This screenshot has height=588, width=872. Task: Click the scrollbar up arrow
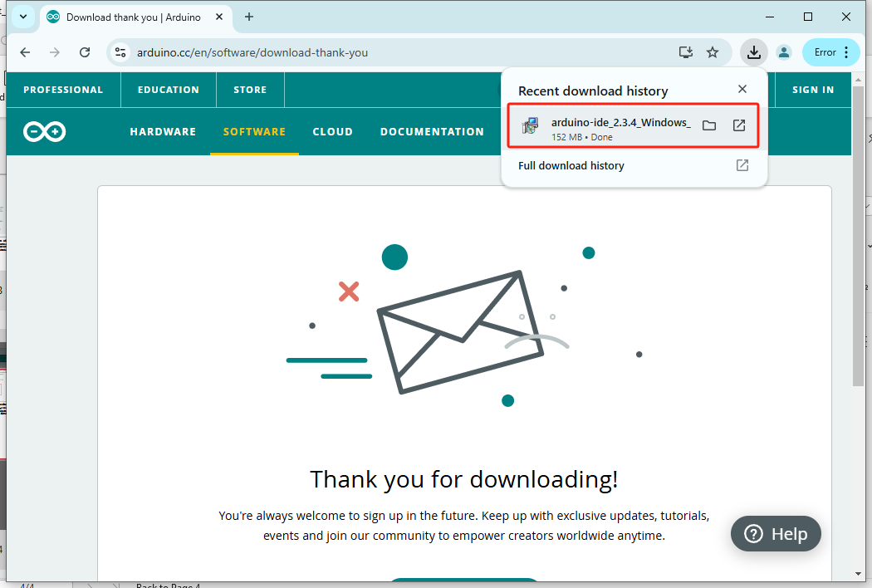coord(858,79)
